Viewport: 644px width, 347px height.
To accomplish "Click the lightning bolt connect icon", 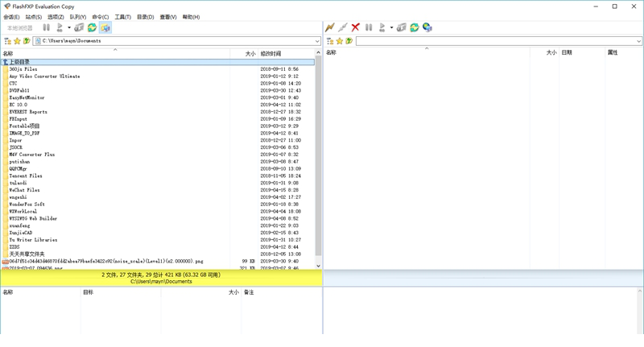I will [x=330, y=27].
